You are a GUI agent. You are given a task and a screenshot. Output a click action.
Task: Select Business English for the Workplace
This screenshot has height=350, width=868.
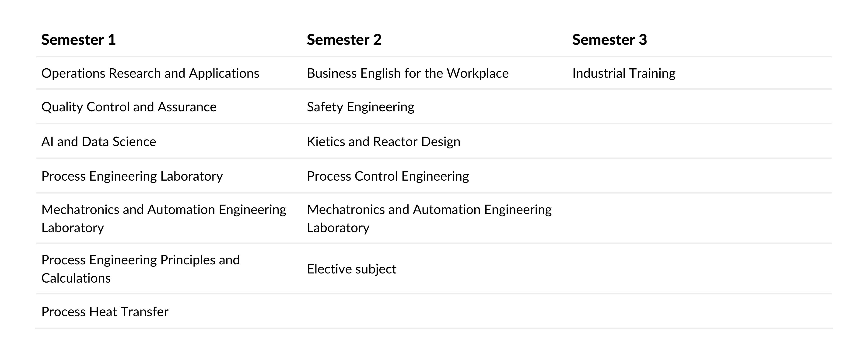[408, 73]
